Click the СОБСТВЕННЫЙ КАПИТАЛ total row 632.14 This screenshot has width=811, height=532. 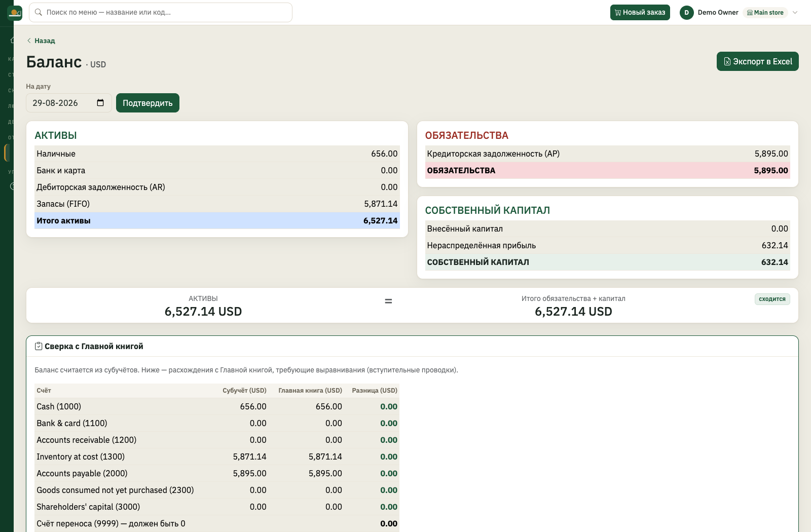pyautogui.click(x=607, y=262)
